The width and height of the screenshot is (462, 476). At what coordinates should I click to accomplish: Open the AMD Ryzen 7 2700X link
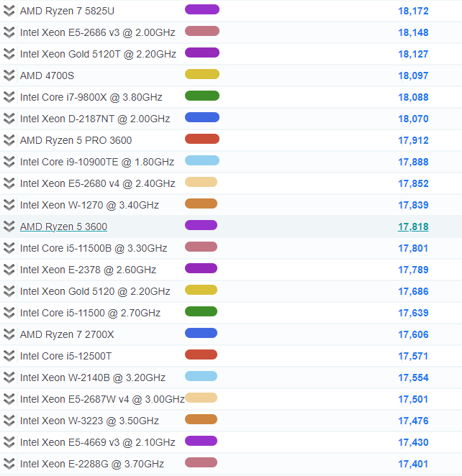point(67,334)
